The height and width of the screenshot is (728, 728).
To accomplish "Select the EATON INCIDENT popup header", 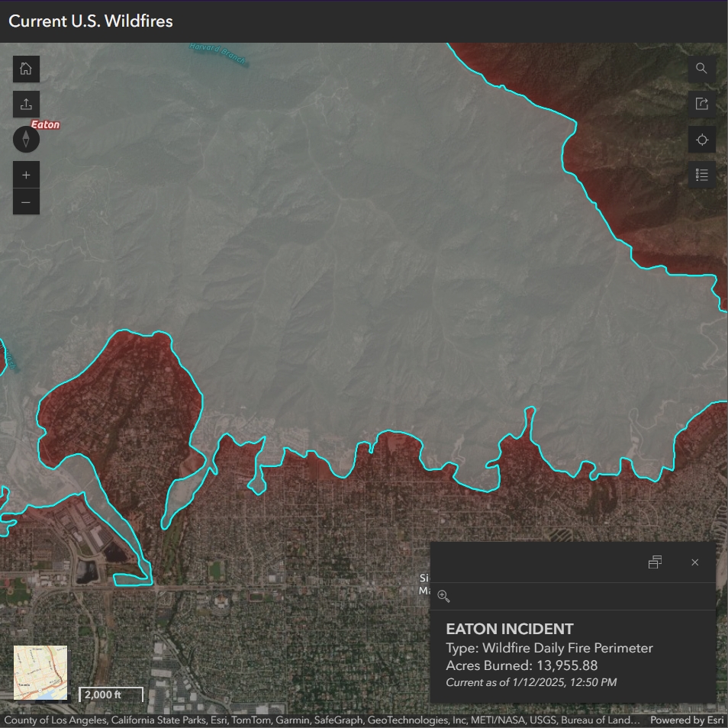I will [x=510, y=629].
